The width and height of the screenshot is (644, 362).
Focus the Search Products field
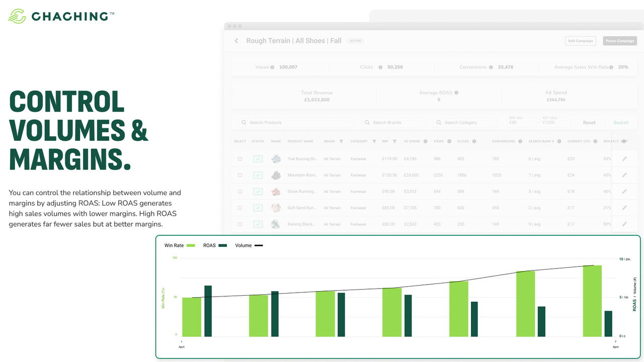[x=295, y=123]
